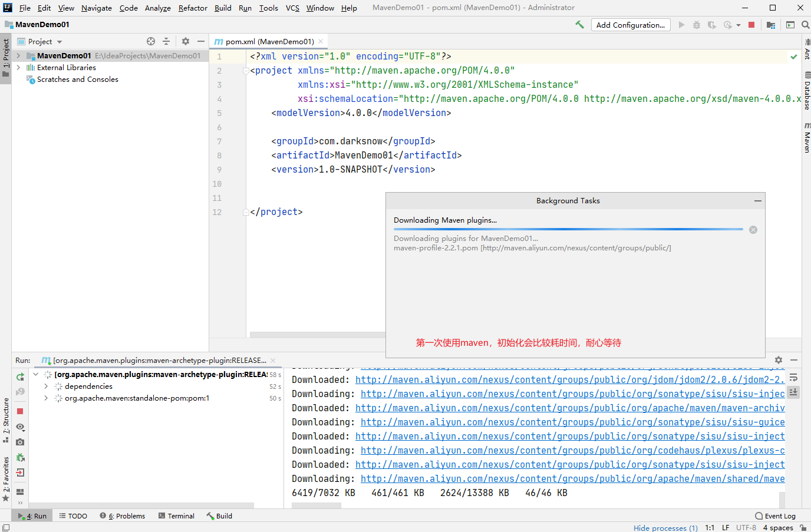Screen dimensions: 811x532
Task: Click the Search Everywhere magnifier icon
Action: (805, 25)
